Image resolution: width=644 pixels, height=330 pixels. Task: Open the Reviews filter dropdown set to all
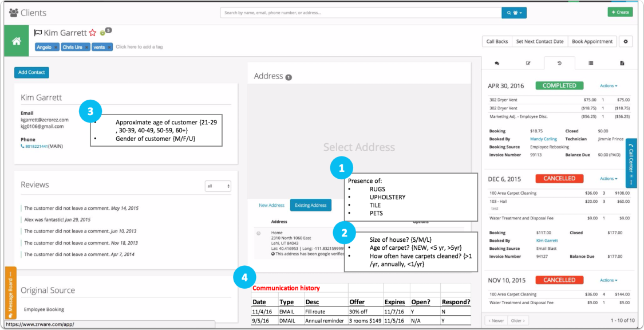coord(218,186)
